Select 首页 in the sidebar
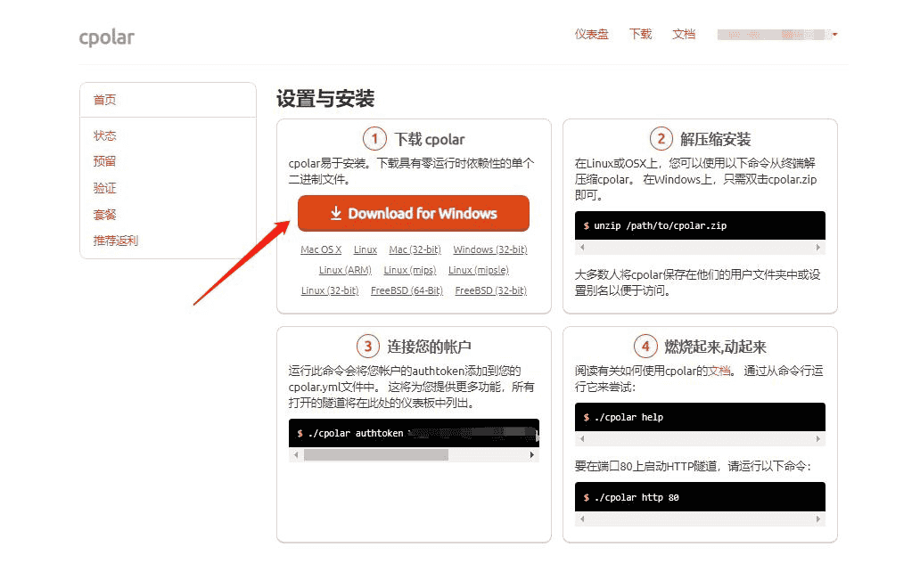The image size is (920, 588). pos(103,99)
